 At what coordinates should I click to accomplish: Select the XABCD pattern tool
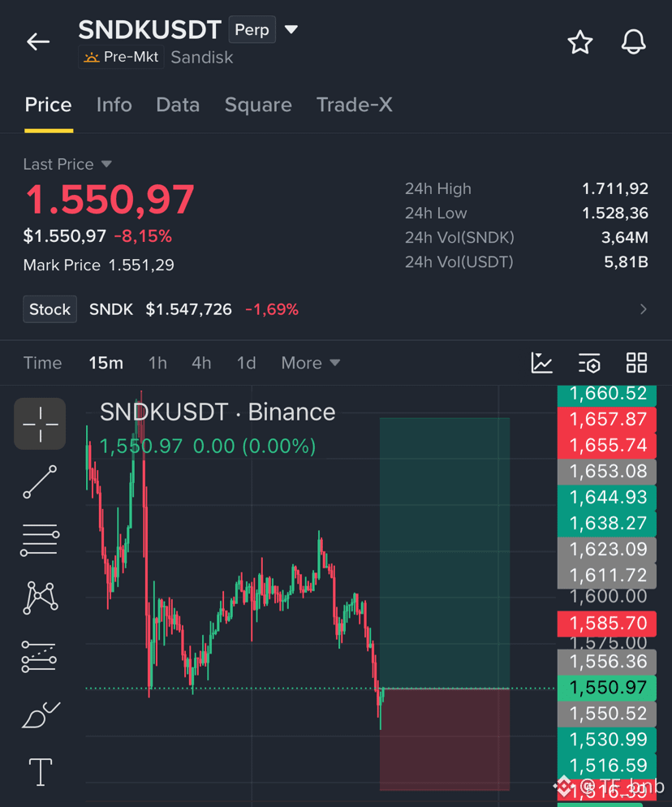click(x=40, y=598)
